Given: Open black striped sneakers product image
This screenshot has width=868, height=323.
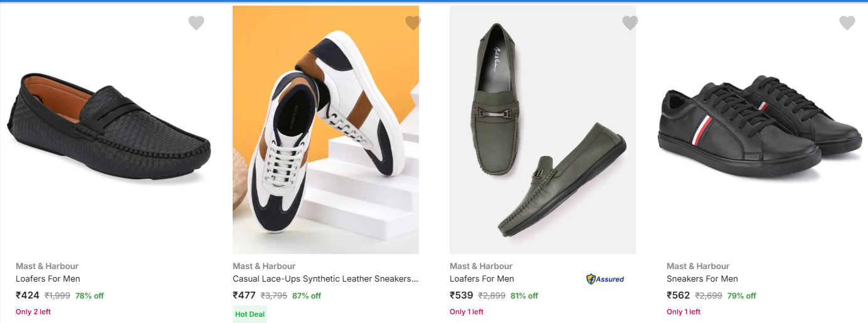Looking at the screenshot, I should point(760,129).
